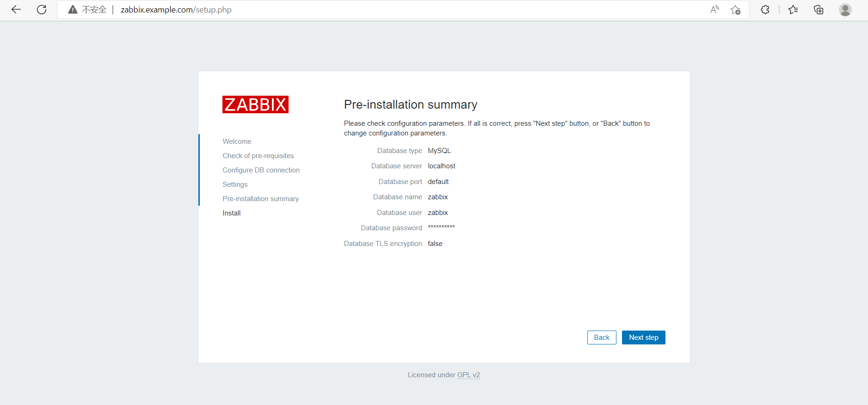Select the Welcome step in sidebar
This screenshot has height=405, width=868.
click(237, 141)
